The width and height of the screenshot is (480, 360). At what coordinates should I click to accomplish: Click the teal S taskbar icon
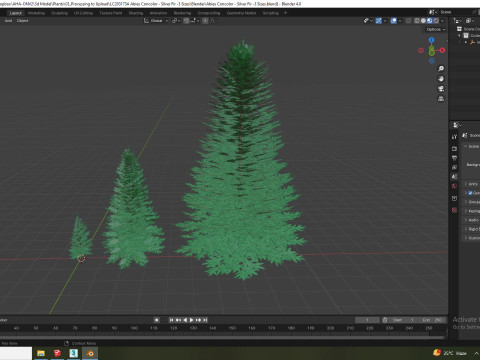pos(74,353)
